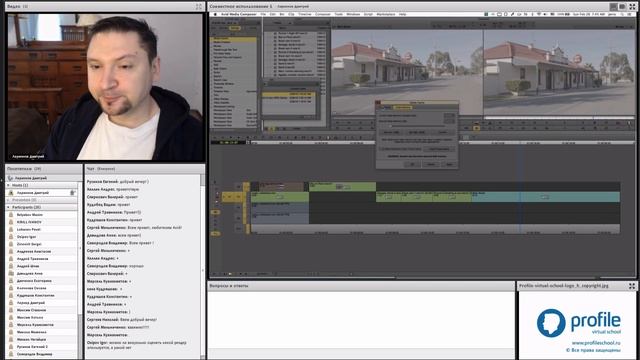Open the Bin menu in Avid

[x=282, y=14]
